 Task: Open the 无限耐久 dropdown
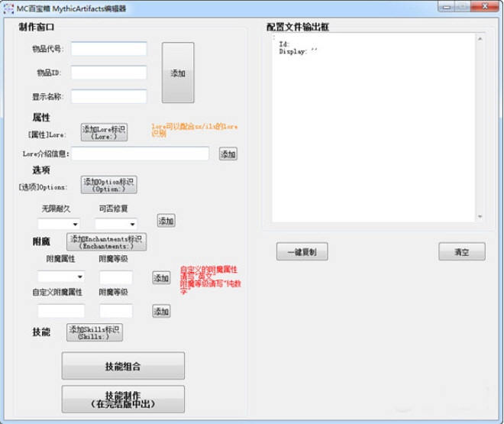(59, 224)
